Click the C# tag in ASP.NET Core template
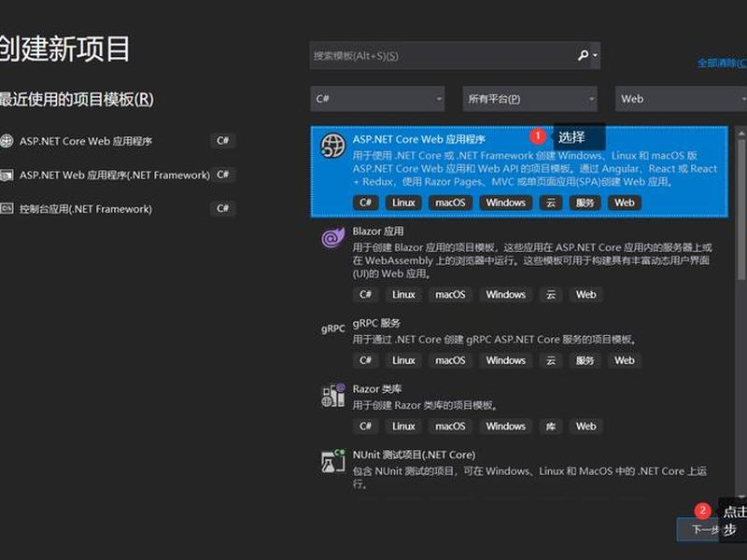 tap(365, 203)
